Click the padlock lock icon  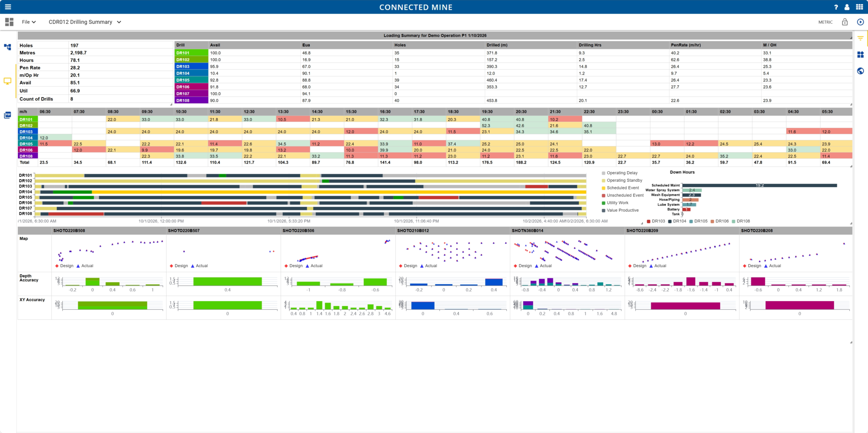coord(845,22)
